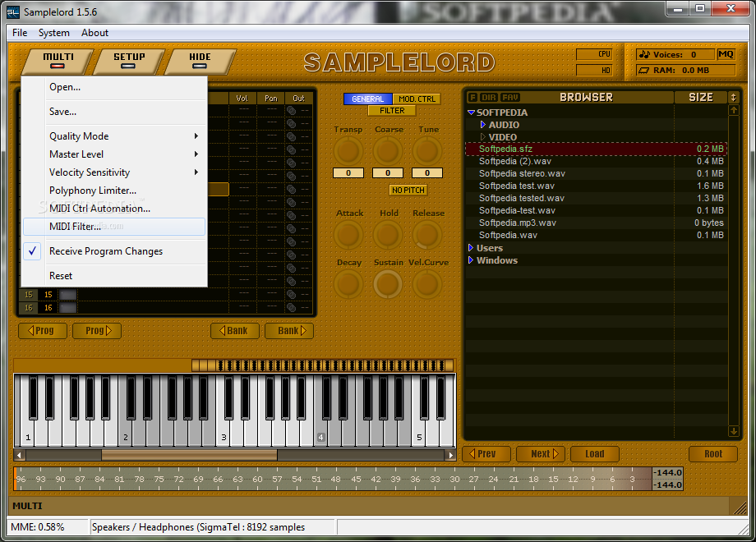Click the browser scroll up arrow
The width and height of the screenshot is (756, 542).
[x=733, y=110]
